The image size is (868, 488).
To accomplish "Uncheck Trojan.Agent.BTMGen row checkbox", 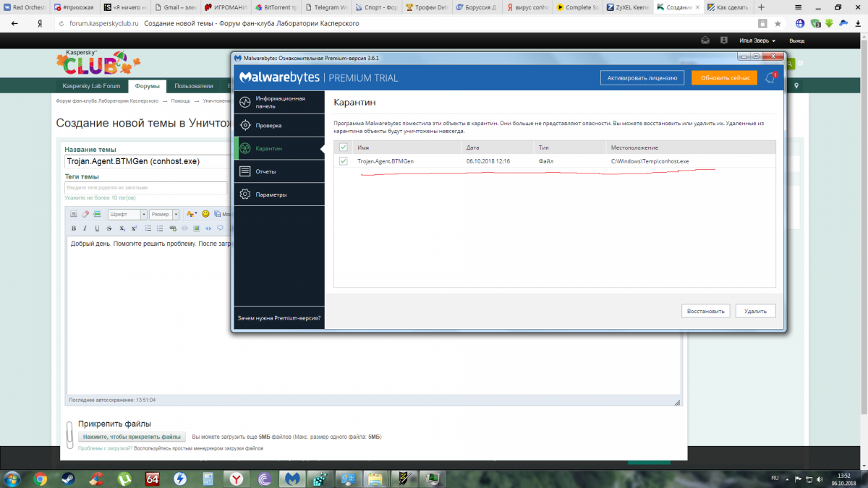I will (x=343, y=161).
